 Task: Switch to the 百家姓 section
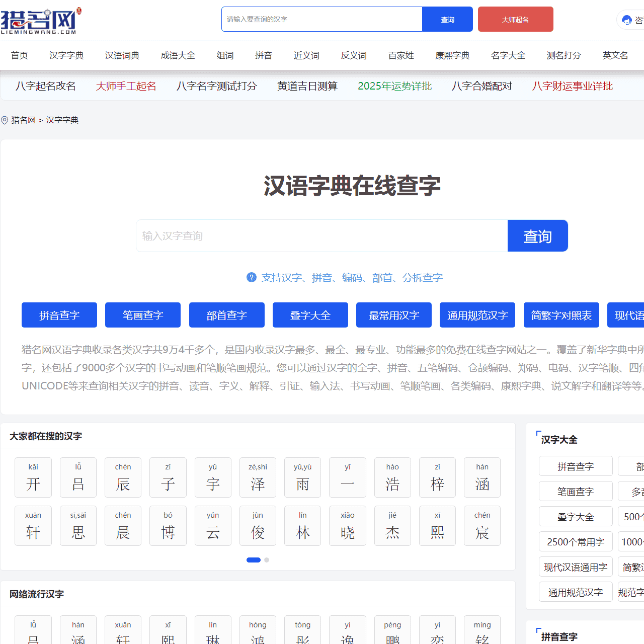400,55
